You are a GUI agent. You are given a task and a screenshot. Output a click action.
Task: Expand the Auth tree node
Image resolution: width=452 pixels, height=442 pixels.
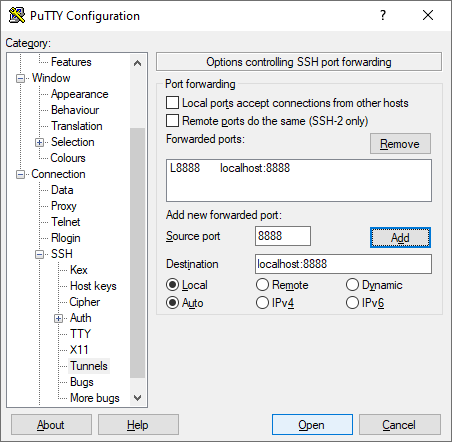[58, 319]
